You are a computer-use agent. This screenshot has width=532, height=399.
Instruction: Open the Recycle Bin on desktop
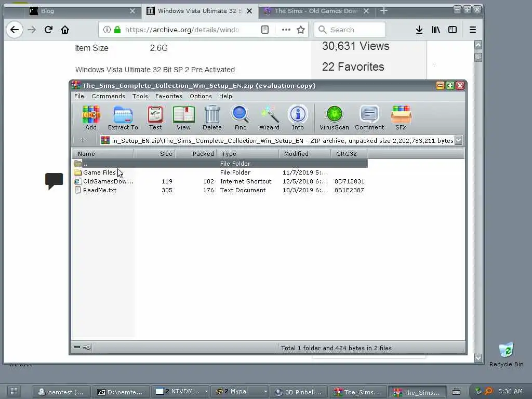coord(506,355)
